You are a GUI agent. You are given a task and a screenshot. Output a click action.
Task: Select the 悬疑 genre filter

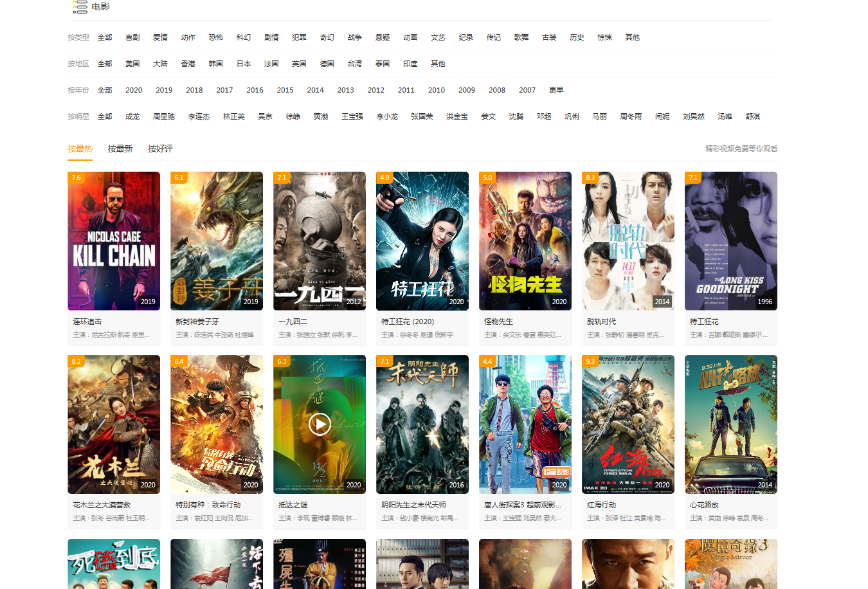tap(383, 37)
